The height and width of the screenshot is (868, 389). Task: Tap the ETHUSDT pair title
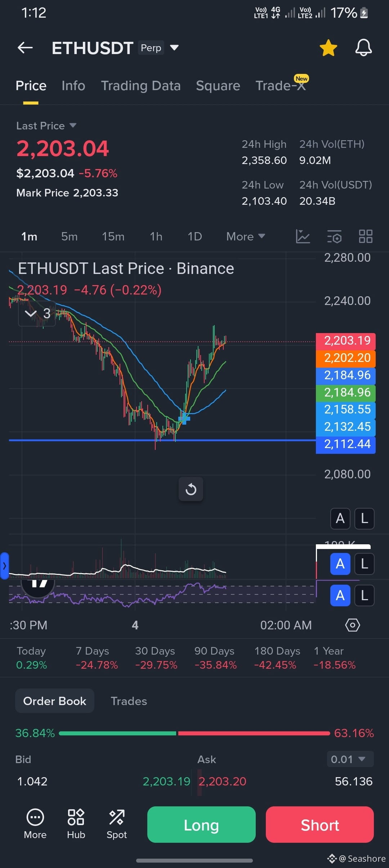93,48
